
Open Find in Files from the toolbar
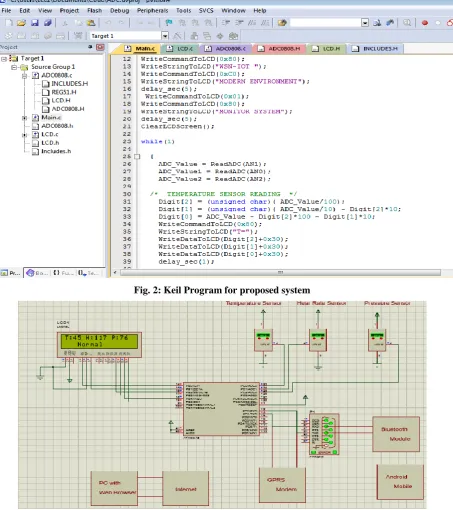click(x=282, y=23)
